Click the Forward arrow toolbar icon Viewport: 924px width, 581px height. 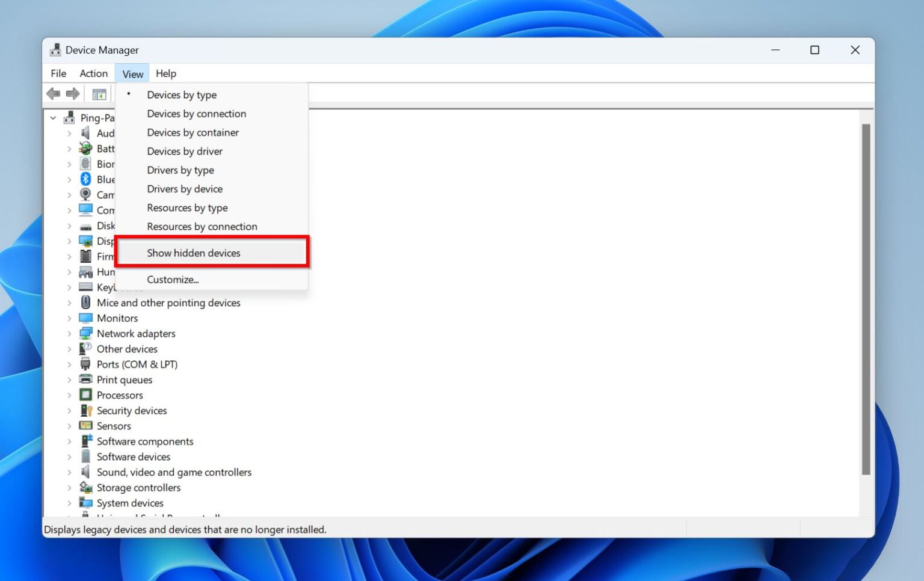[x=73, y=94]
